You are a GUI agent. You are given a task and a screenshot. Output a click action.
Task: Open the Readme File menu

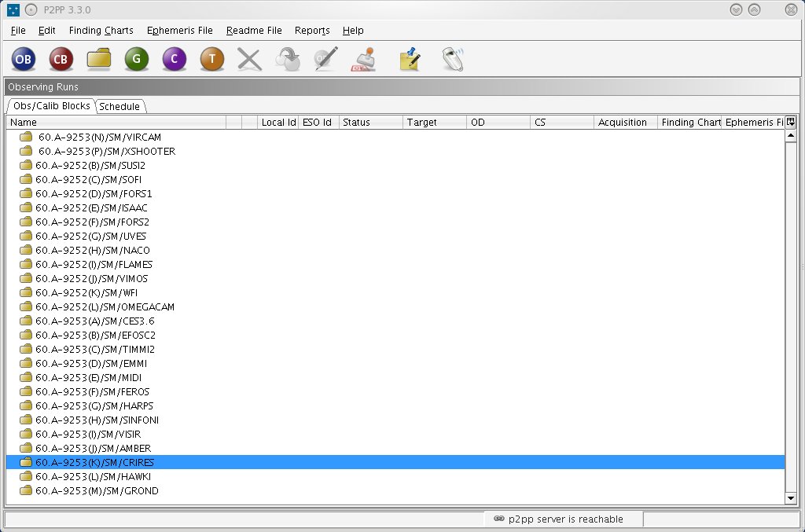pyautogui.click(x=254, y=31)
